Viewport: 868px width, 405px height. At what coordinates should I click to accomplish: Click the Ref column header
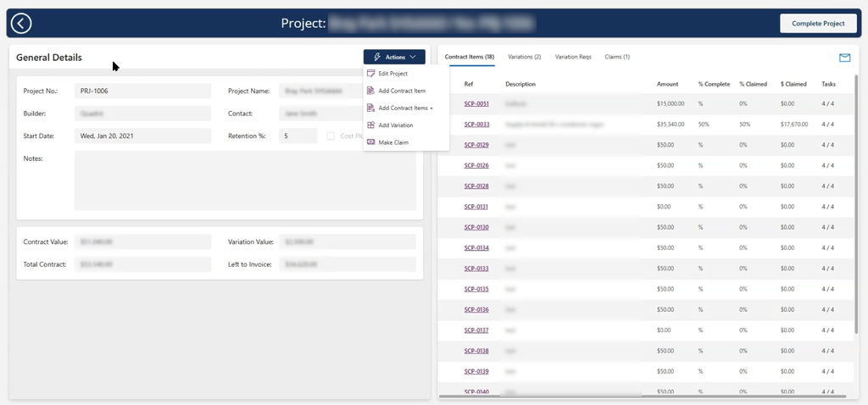pos(469,84)
